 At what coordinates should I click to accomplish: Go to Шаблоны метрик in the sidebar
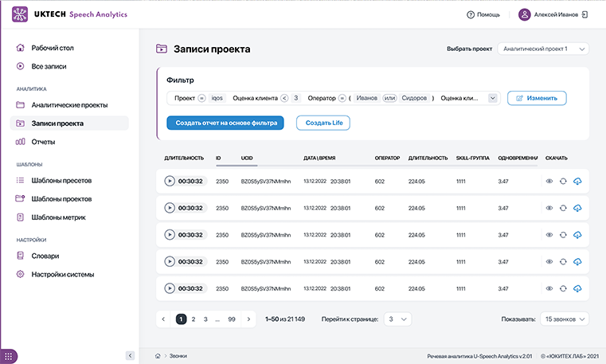58,217
